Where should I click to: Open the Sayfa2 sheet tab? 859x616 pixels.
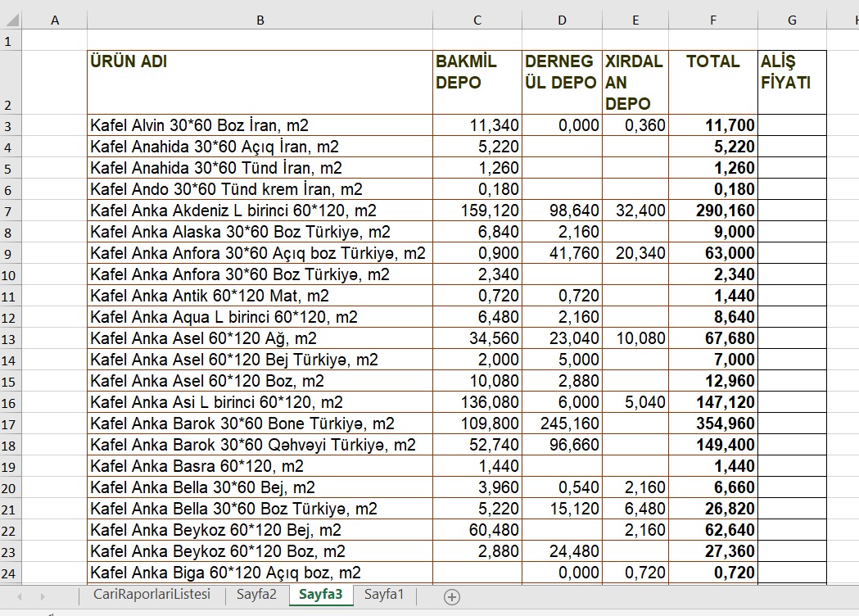pyautogui.click(x=256, y=595)
